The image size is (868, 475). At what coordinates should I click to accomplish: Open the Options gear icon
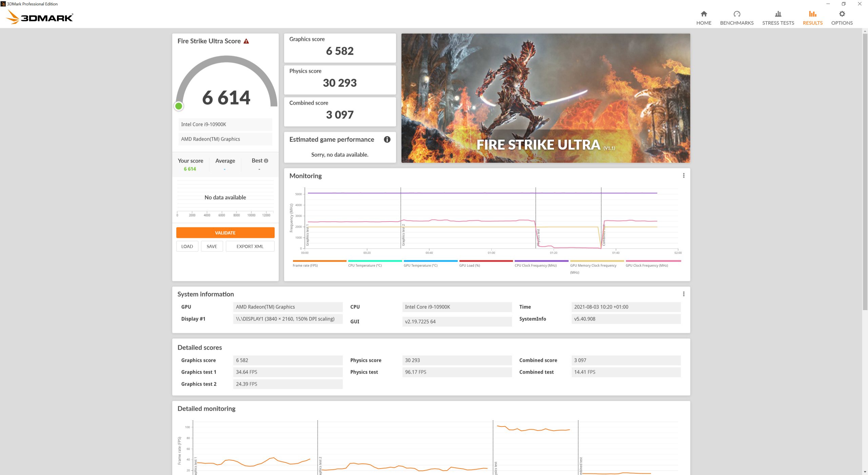pos(842,14)
